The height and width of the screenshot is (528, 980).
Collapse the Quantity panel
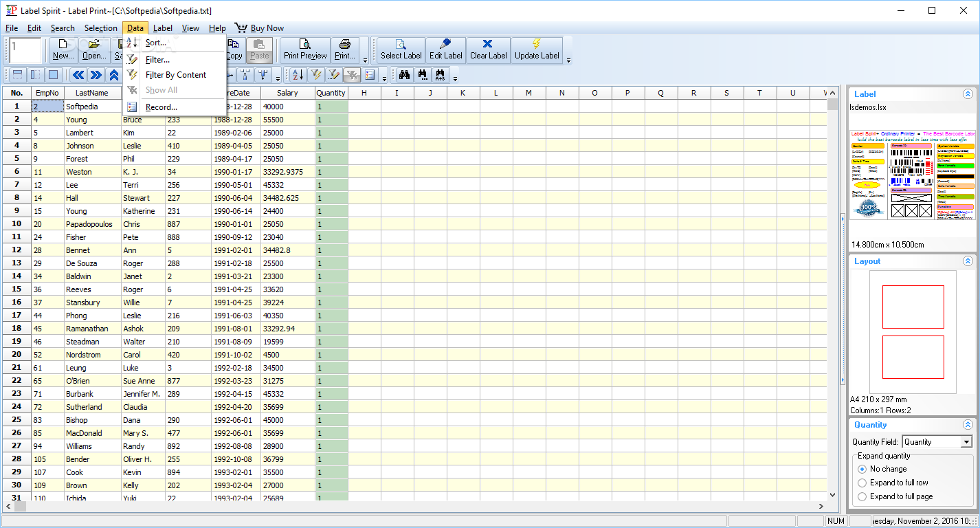coord(968,425)
